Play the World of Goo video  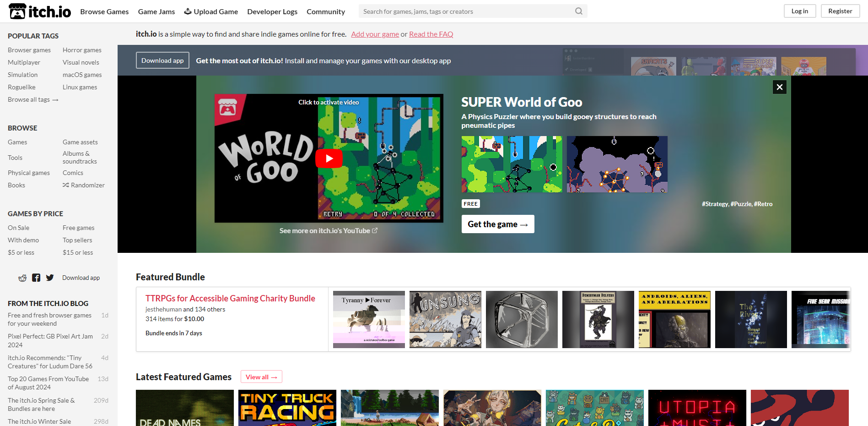(x=329, y=158)
